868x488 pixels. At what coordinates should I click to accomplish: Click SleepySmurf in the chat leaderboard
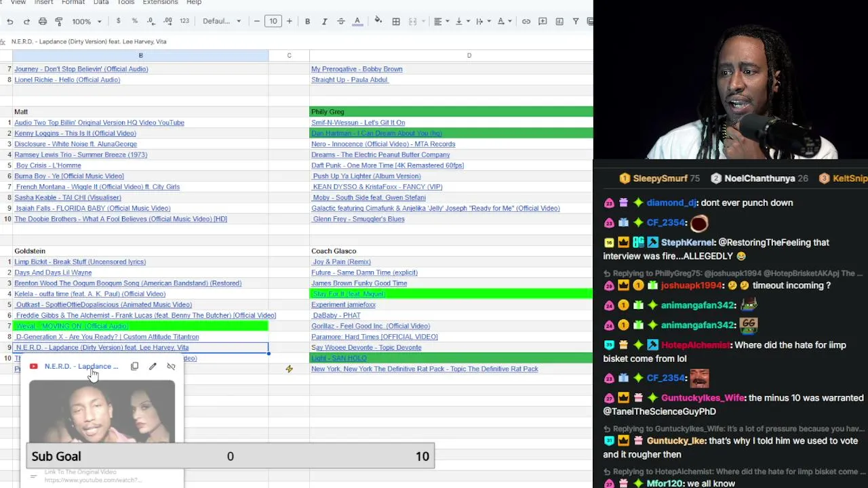[x=660, y=178]
